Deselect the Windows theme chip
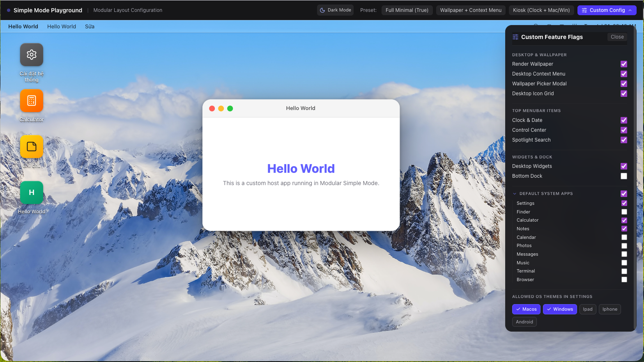Image resolution: width=644 pixels, height=362 pixels. point(560,309)
